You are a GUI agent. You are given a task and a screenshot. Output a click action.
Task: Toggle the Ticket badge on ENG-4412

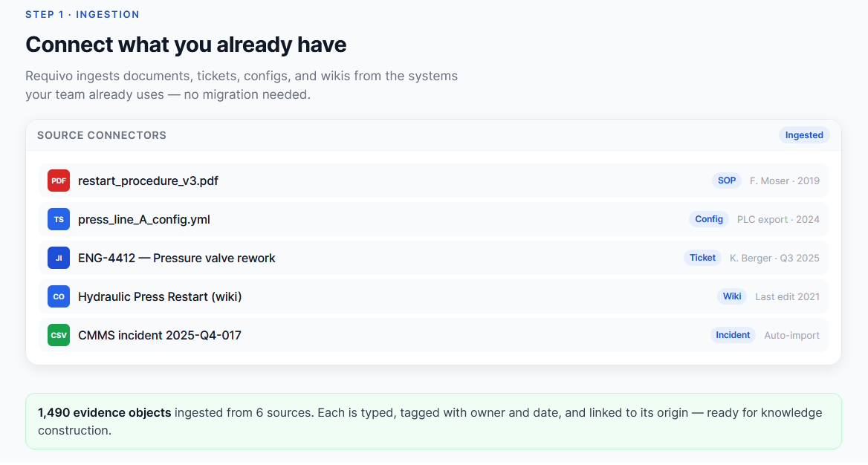click(702, 258)
